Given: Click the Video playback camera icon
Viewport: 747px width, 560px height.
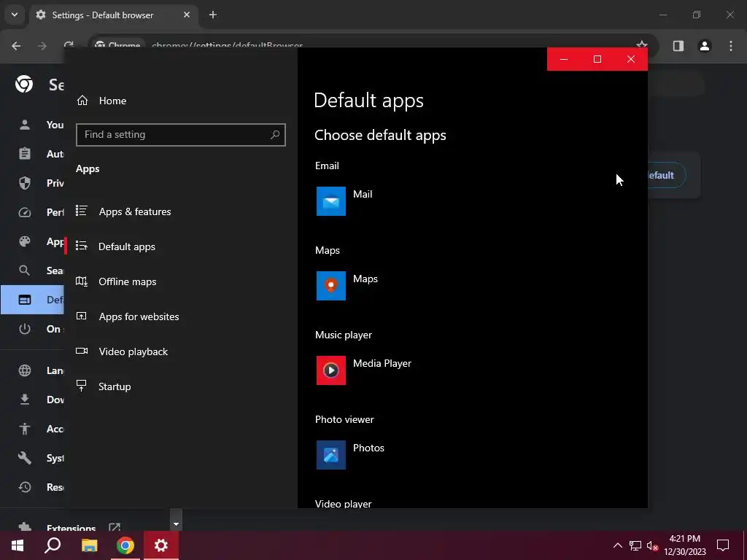Looking at the screenshot, I should pyautogui.click(x=82, y=351).
